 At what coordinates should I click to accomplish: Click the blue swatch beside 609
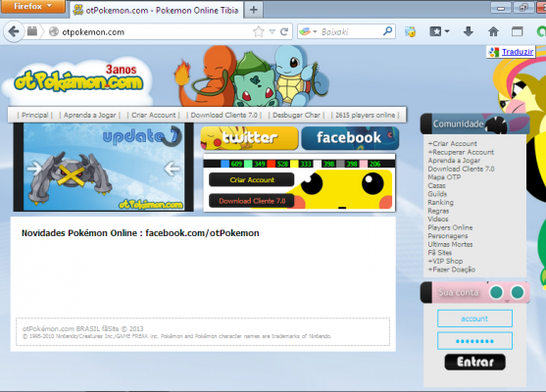click(224, 164)
